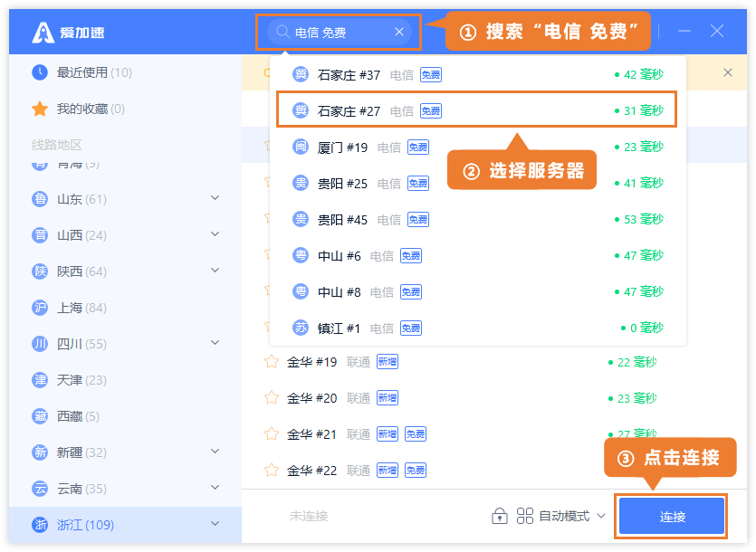Choose 贵阳 #45 电信 server result
Image resolution: width=756 pixels, height=552 pixels.
click(x=478, y=219)
